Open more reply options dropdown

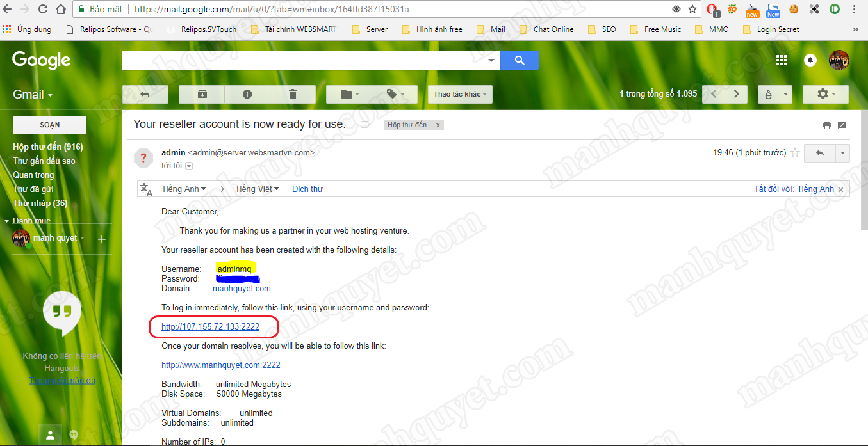coord(842,153)
